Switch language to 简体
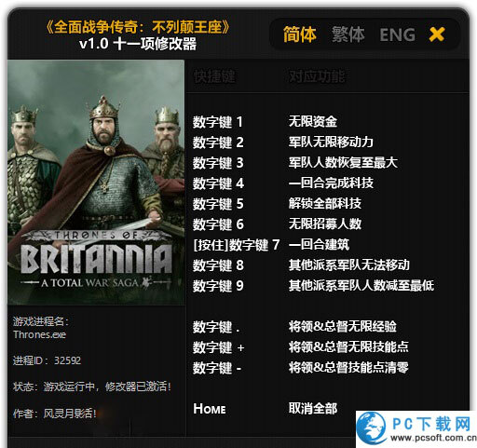The image size is (477, 448). pyautogui.click(x=300, y=34)
